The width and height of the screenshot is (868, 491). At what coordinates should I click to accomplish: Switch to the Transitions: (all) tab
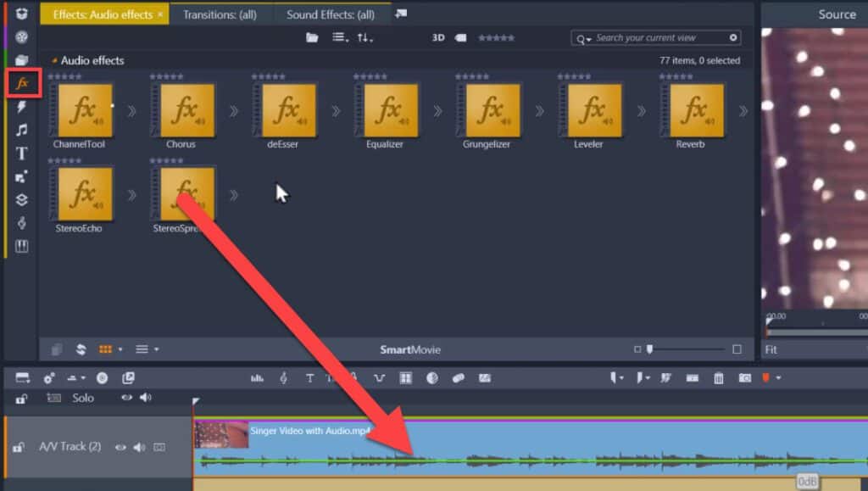(222, 14)
